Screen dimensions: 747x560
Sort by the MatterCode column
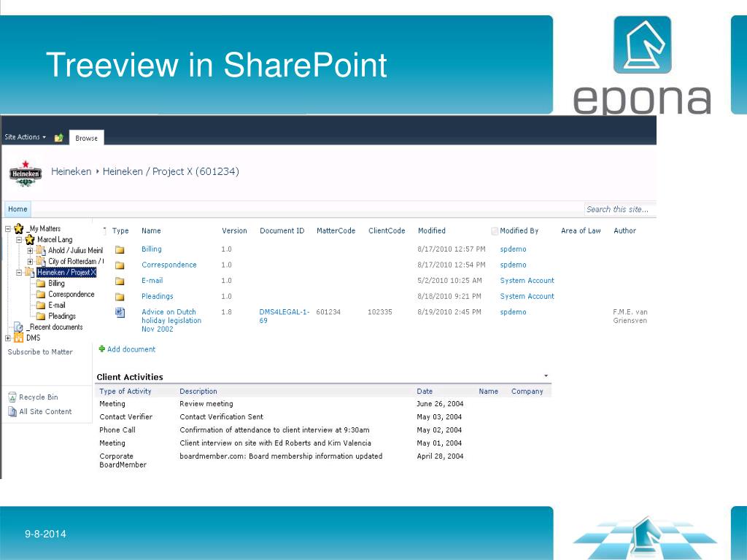pos(336,231)
